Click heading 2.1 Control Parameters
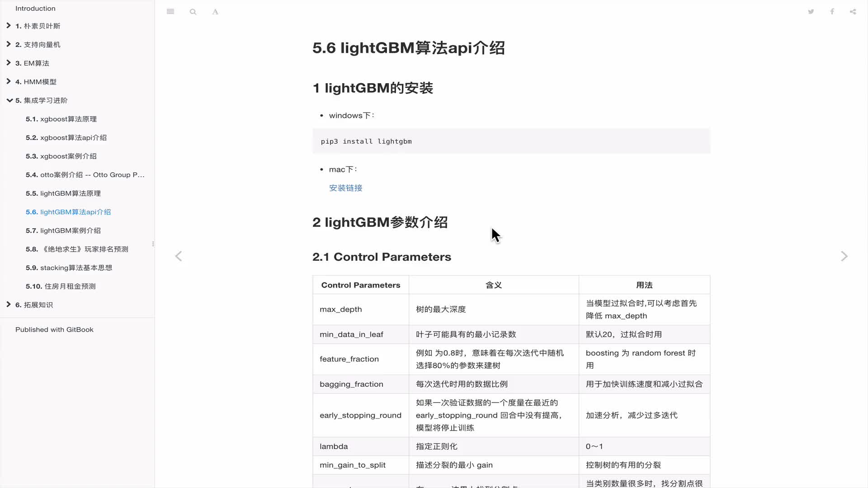Screen dimensions: 868x488 point(382,257)
